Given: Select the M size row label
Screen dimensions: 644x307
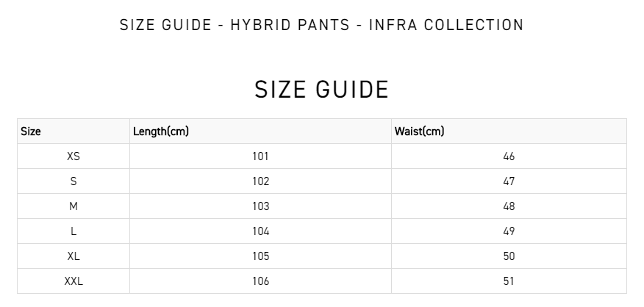Looking at the screenshot, I should (x=73, y=206).
